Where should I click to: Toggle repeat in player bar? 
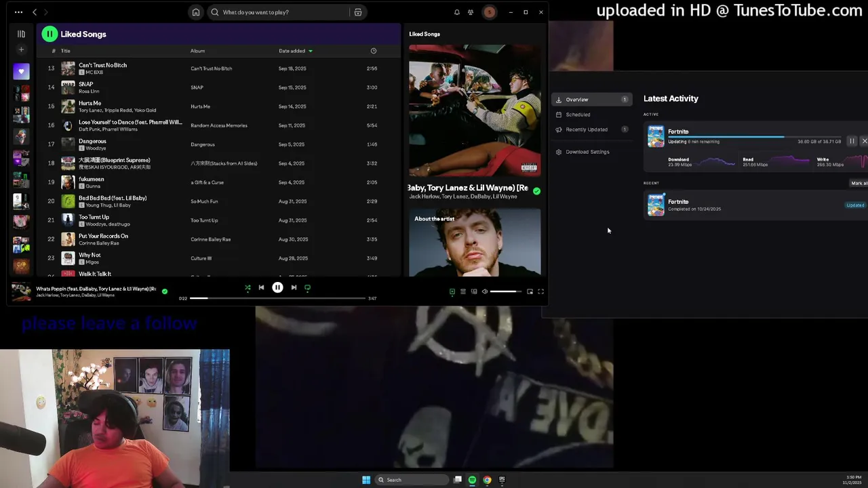[307, 288]
